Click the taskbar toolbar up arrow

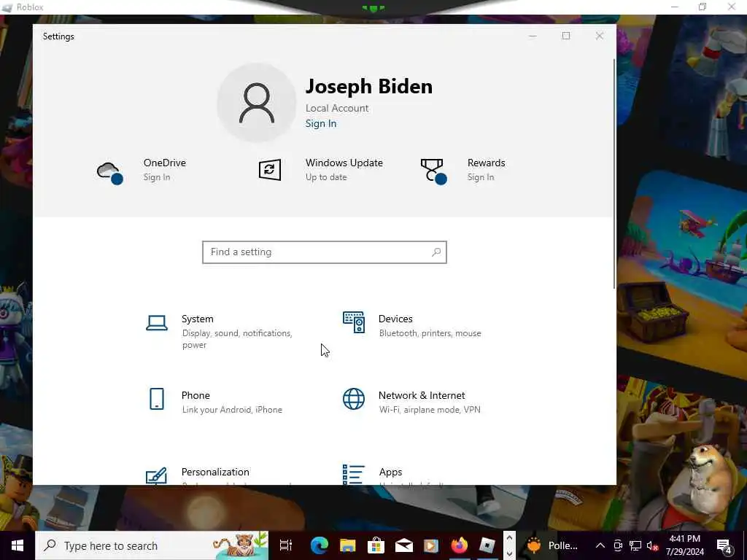click(508, 538)
